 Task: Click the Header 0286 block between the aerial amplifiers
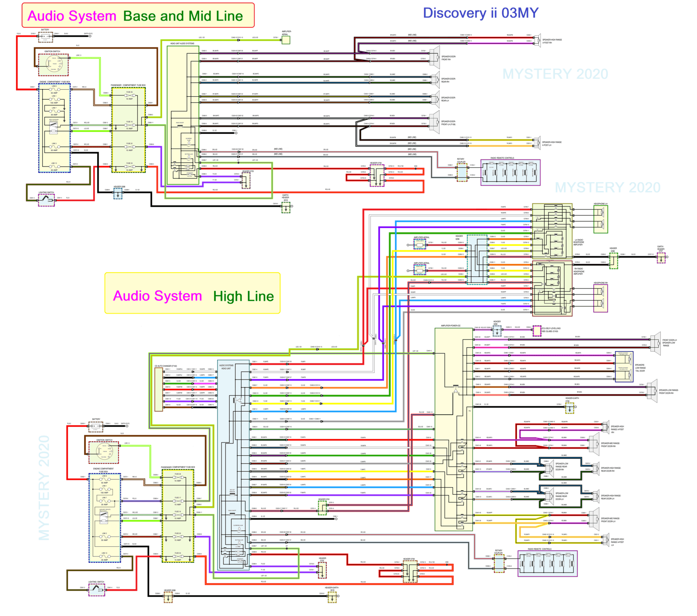[x=477, y=260]
